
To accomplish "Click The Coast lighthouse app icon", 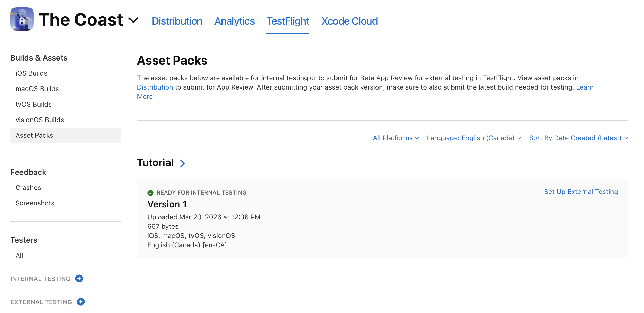I will (x=22, y=19).
